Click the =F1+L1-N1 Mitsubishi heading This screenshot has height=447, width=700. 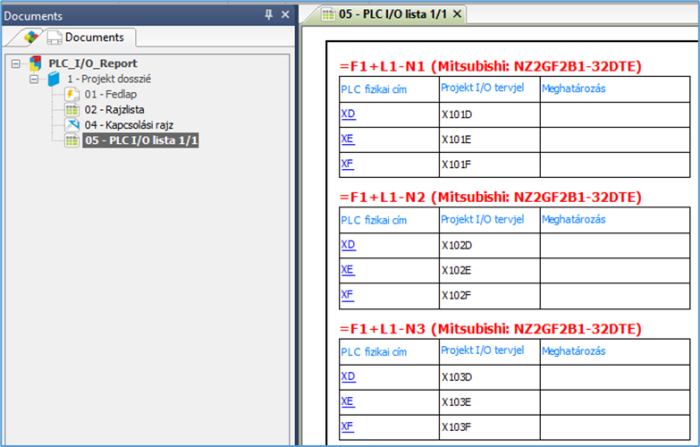coord(490,66)
